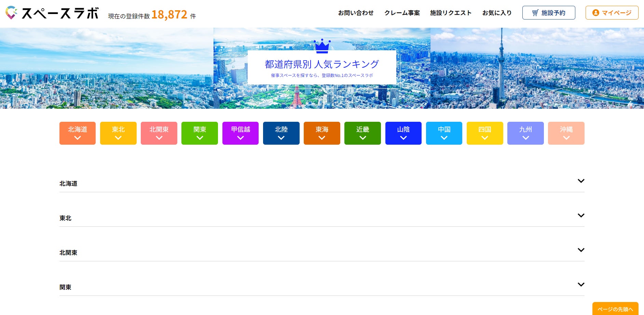The width and height of the screenshot is (644, 315).
Task: Click 東北 accordion heading text
Action: coord(65,218)
